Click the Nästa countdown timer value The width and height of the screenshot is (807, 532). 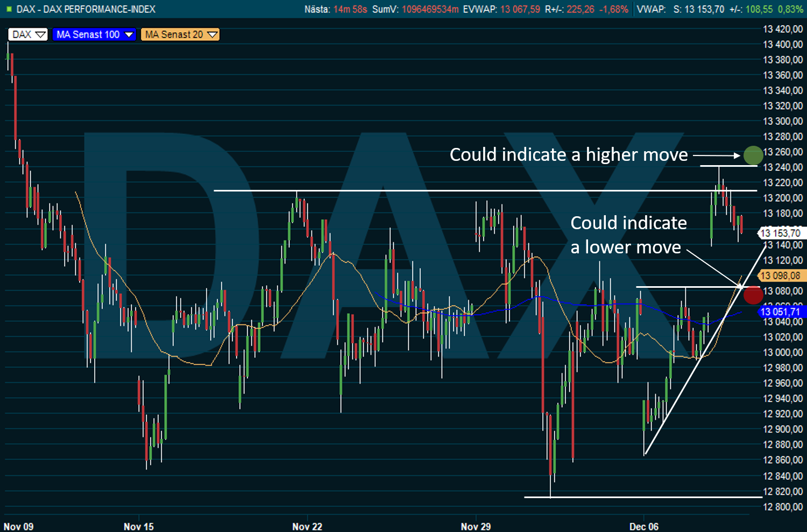350,9
